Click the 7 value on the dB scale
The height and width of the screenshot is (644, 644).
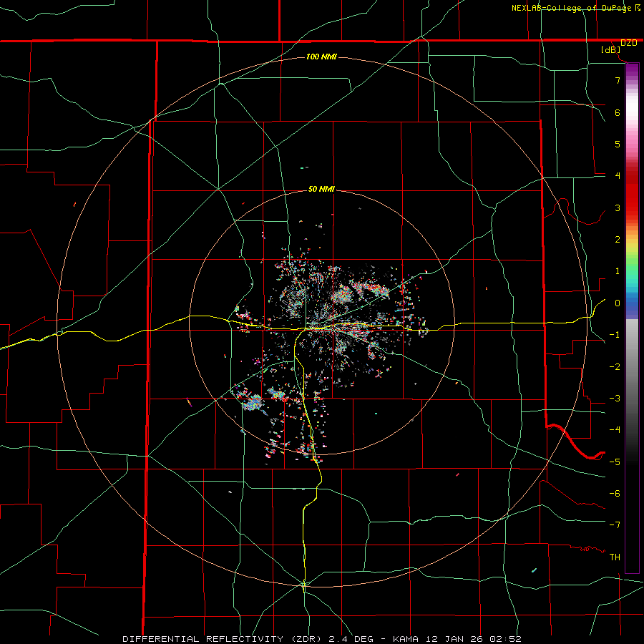[618, 80]
